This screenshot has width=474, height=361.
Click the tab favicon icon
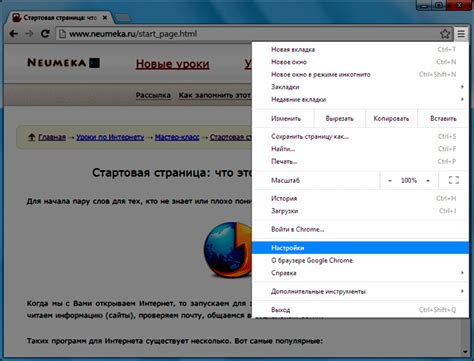point(17,17)
